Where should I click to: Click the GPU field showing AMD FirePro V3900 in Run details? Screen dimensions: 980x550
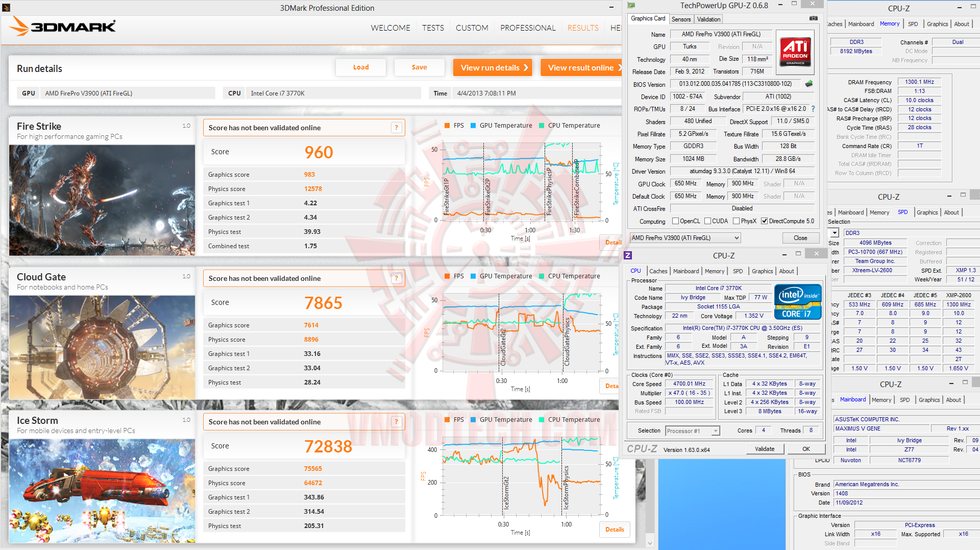click(x=128, y=93)
